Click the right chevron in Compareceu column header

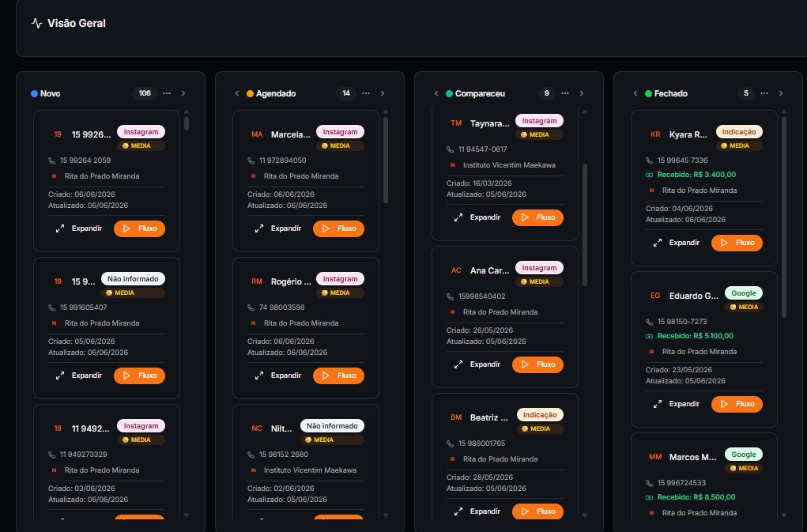coord(582,93)
